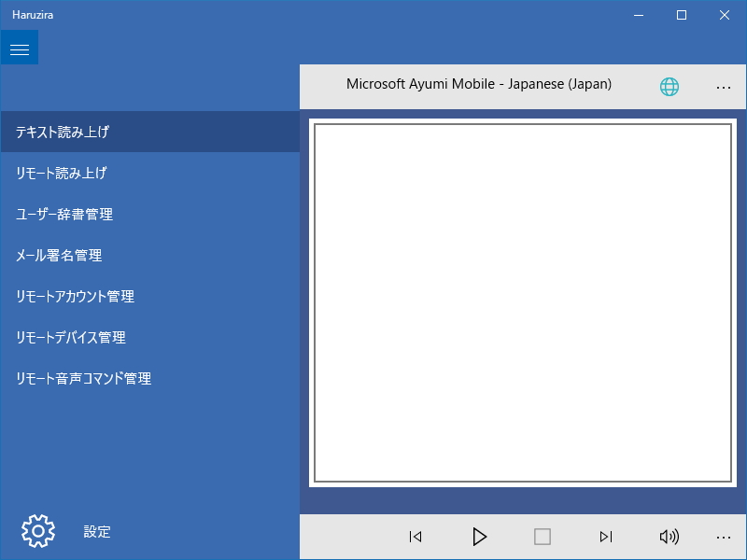Skip to the previous sentence icon
The width and height of the screenshot is (747, 560).
415,537
